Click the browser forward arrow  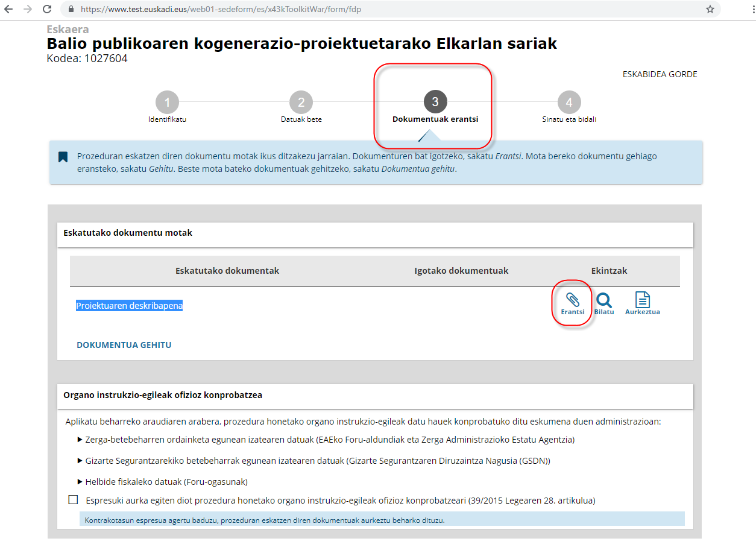(28, 9)
